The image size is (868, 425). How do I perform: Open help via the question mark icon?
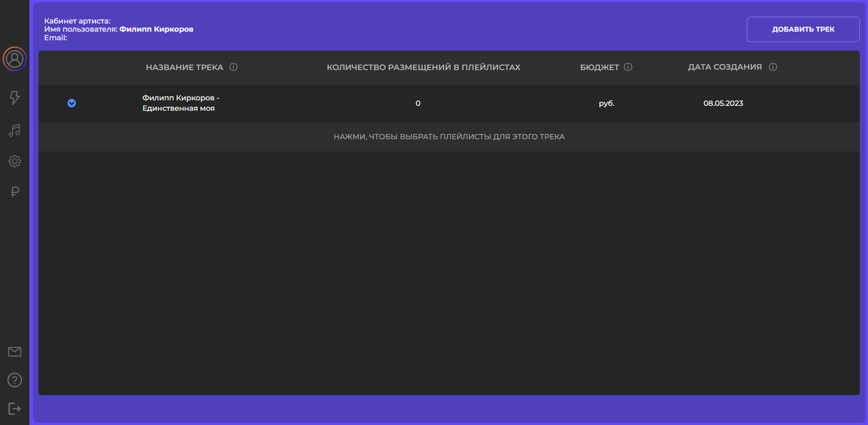(14, 380)
